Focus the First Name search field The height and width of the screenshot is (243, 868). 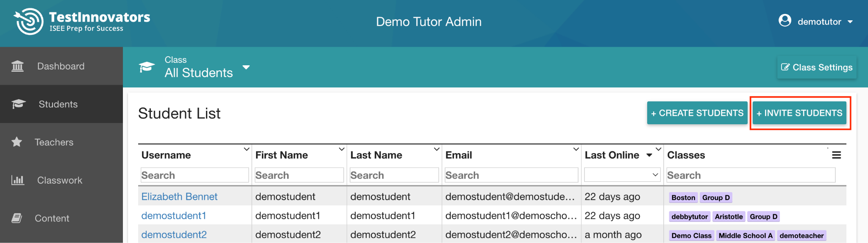coord(299,175)
